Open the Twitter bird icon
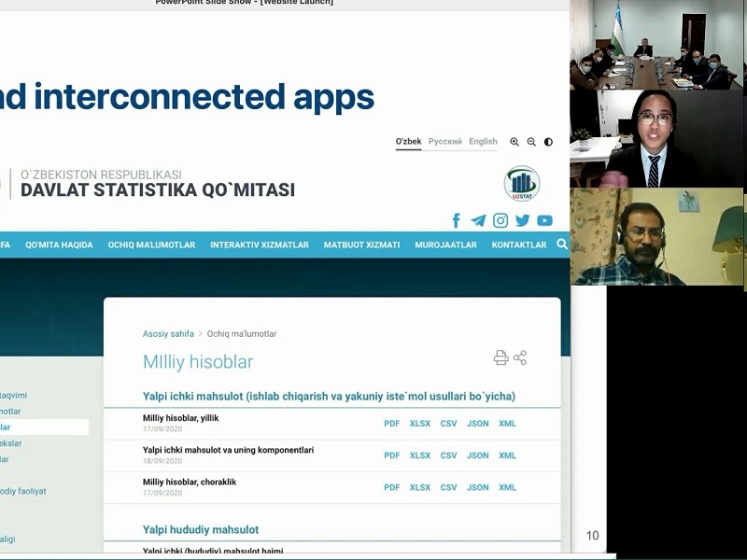The image size is (747, 560). (522, 220)
